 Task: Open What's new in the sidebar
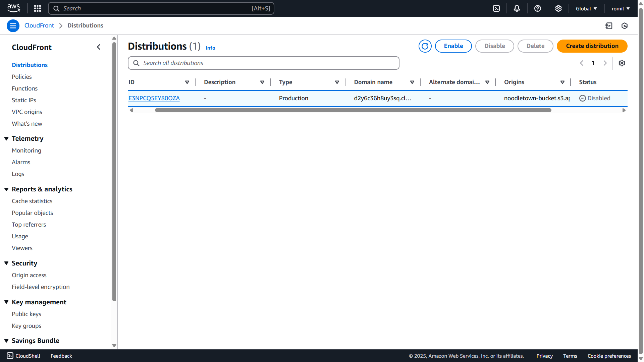pos(27,123)
